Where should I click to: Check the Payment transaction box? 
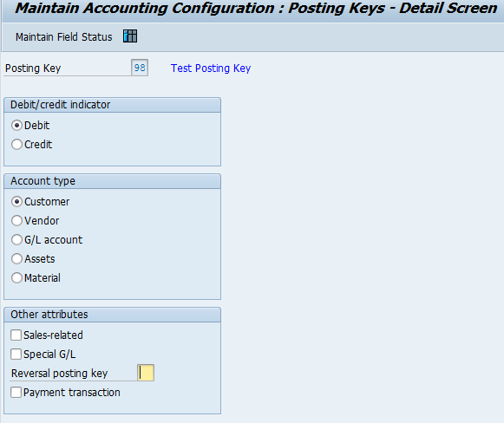tap(16, 392)
